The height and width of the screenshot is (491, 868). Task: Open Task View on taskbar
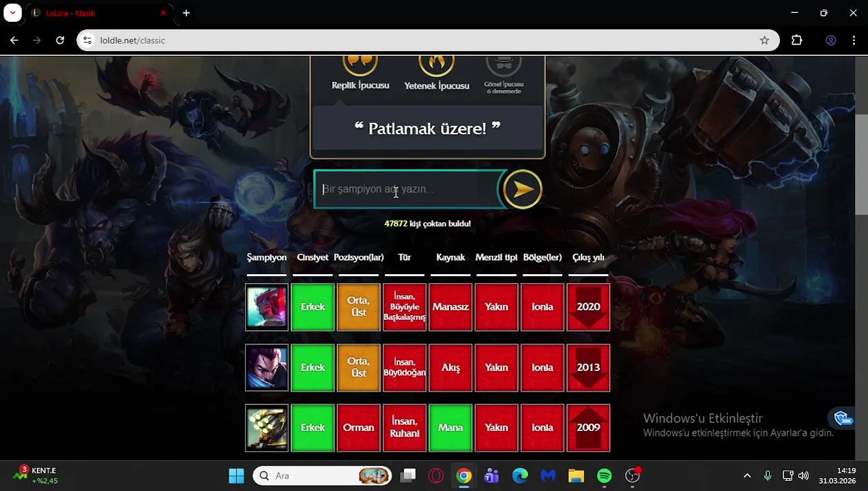point(408,476)
